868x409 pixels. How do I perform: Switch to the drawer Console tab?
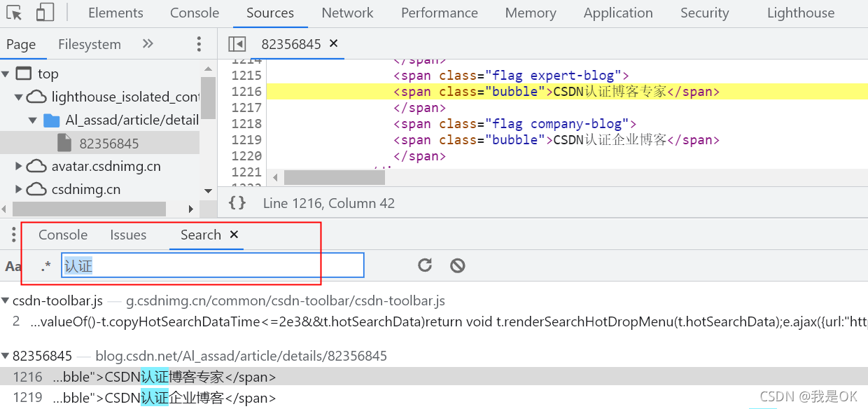tap(63, 235)
